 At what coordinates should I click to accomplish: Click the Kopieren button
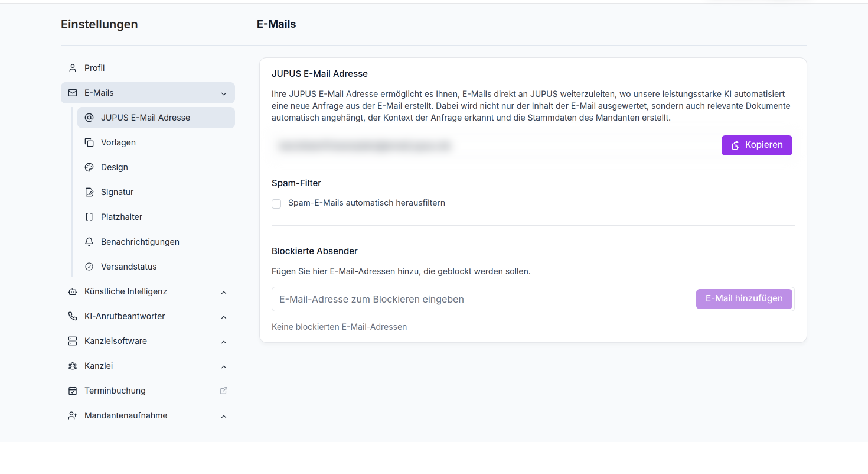click(x=756, y=145)
